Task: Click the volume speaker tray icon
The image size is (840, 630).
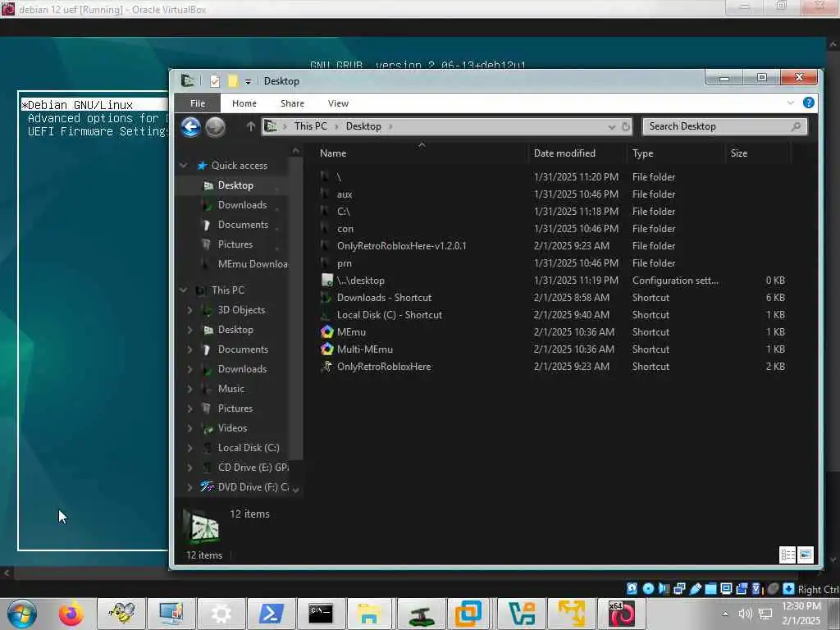Action: click(745, 614)
